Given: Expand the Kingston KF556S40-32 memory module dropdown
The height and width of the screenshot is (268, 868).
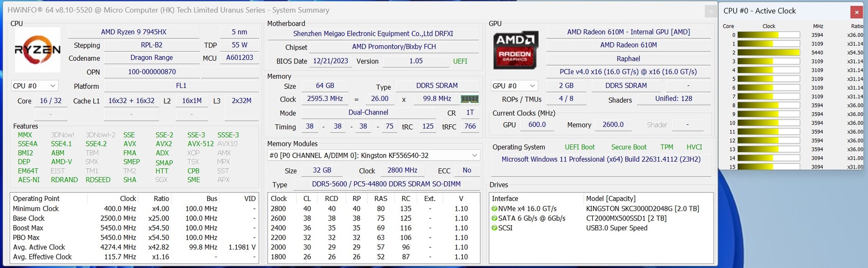Looking at the screenshot, I should coord(373,155).
